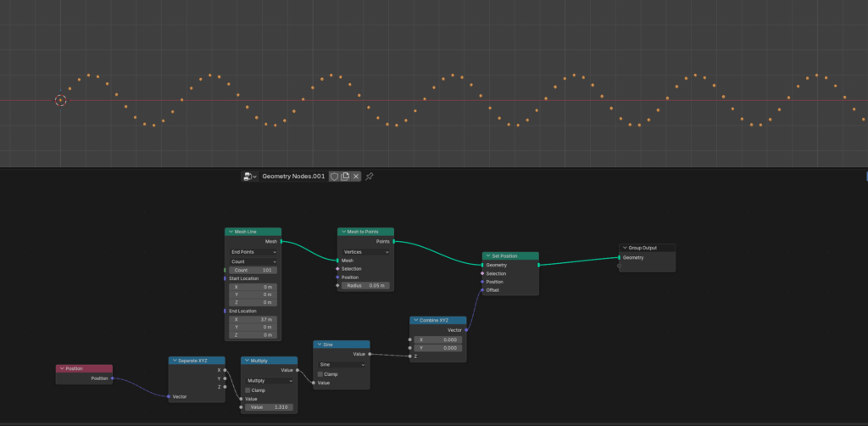Enable Clamp checkbox in Multiply node
Screen dimensions: 868x426
pos(248,390)
